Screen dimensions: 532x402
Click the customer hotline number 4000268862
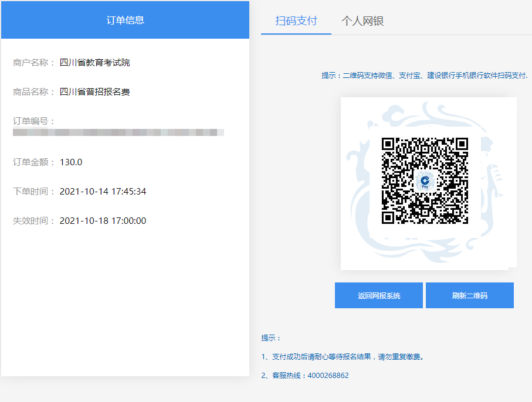[328, 375]
